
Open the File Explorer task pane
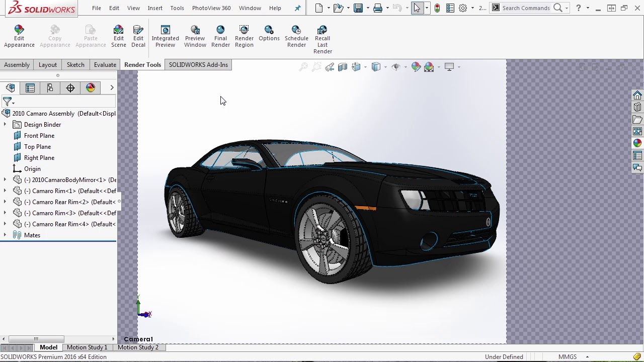[x=637, y=120]
